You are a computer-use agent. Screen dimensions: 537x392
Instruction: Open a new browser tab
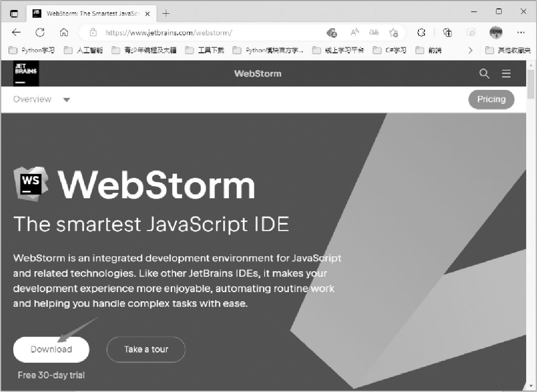(x=166, y=14)
